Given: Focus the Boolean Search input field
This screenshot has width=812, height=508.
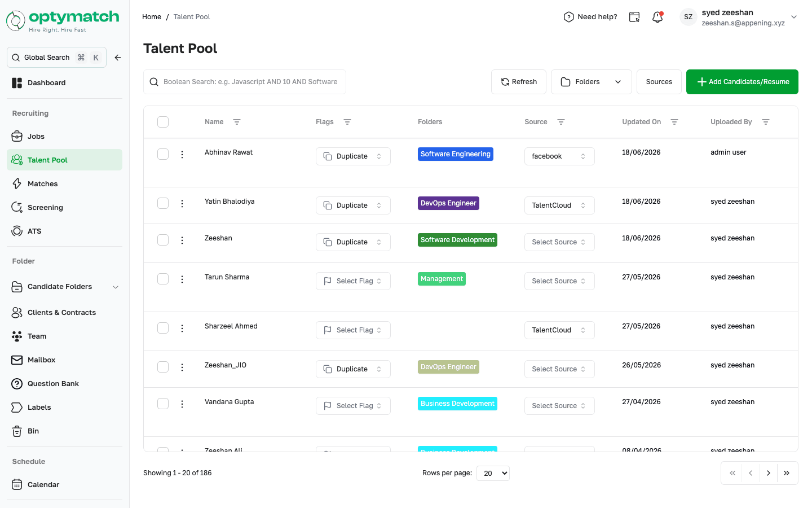Looking at the screenshot, I should [x=245, y=82].
